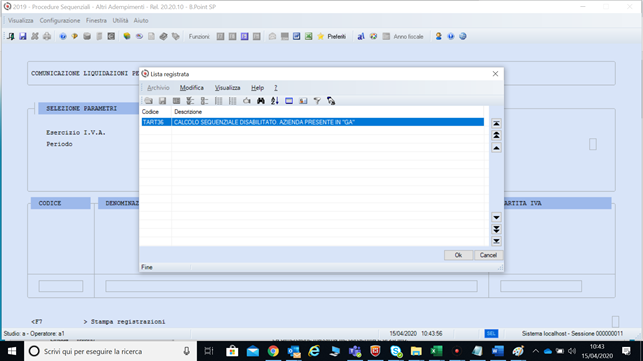643x361 pixels.
Task: Click the yellow star Preferiti icon
Action: [x=321, y=37]
